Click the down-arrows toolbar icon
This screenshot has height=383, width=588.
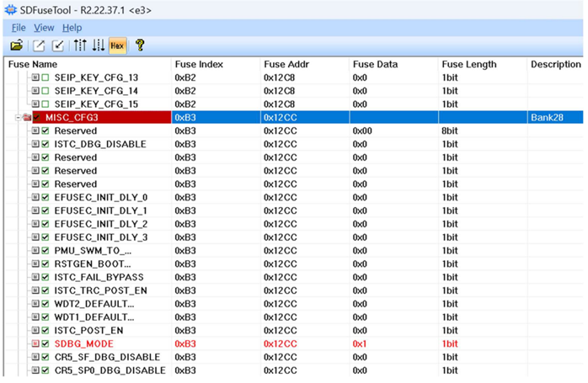click(98, 45)
